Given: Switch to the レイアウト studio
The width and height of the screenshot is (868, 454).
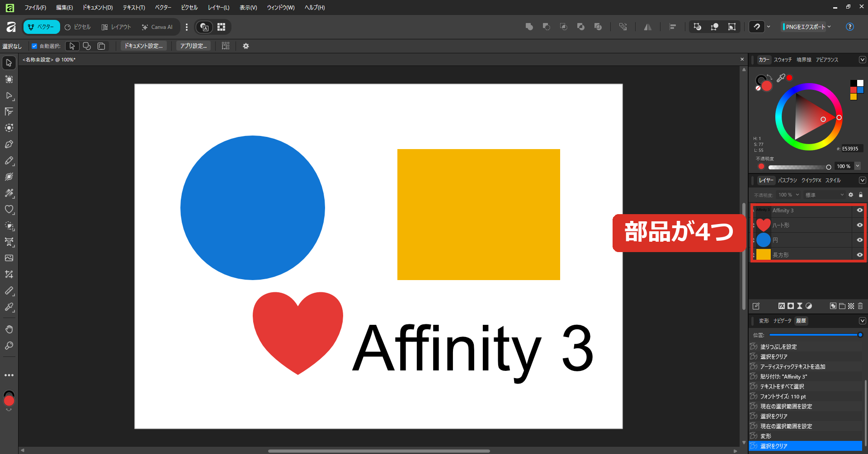Looking at the screenshot, I should click(116, 27).
